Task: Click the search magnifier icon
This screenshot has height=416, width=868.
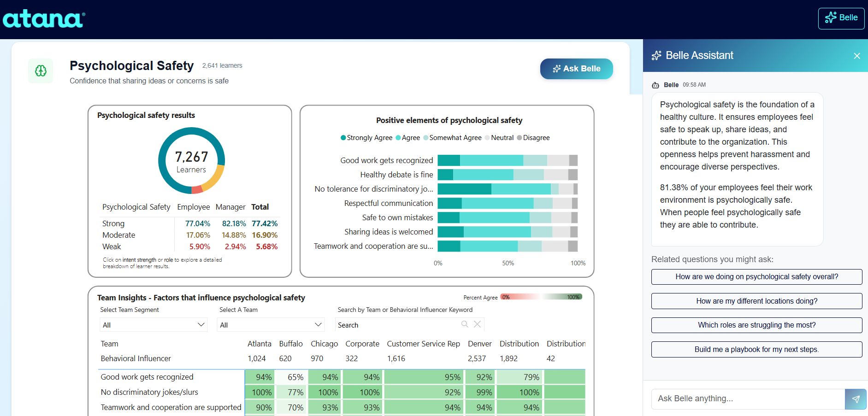Action: click(x=465, y=324)
